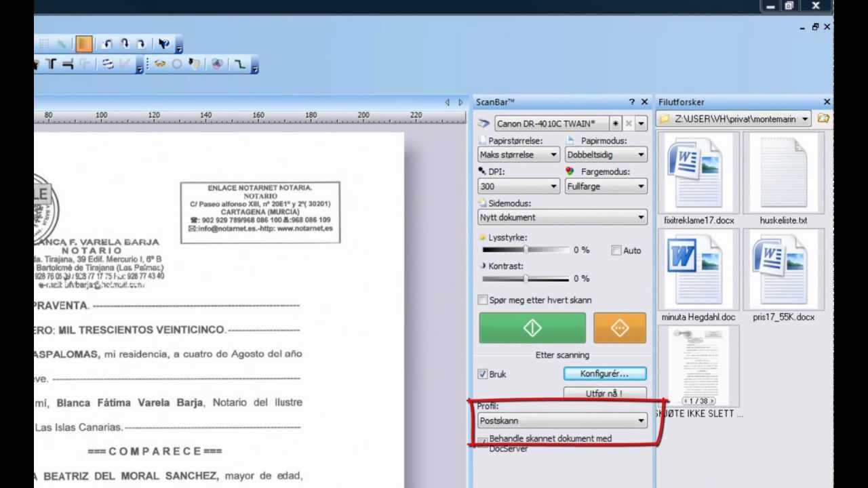Go to next page in 1/38 thumbnail
Image resolution: width=868 pixels, height=488 pixels.
pyautogui.click(x=712, y=401)
